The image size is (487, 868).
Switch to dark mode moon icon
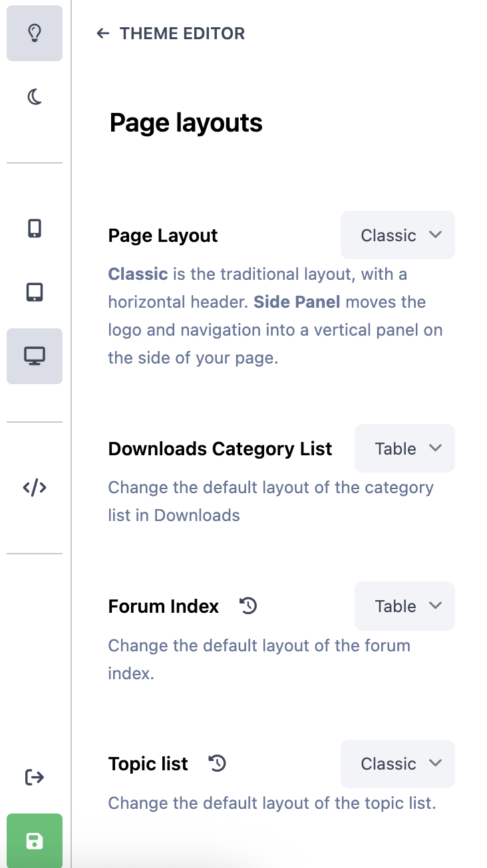(x=35, y=98)
